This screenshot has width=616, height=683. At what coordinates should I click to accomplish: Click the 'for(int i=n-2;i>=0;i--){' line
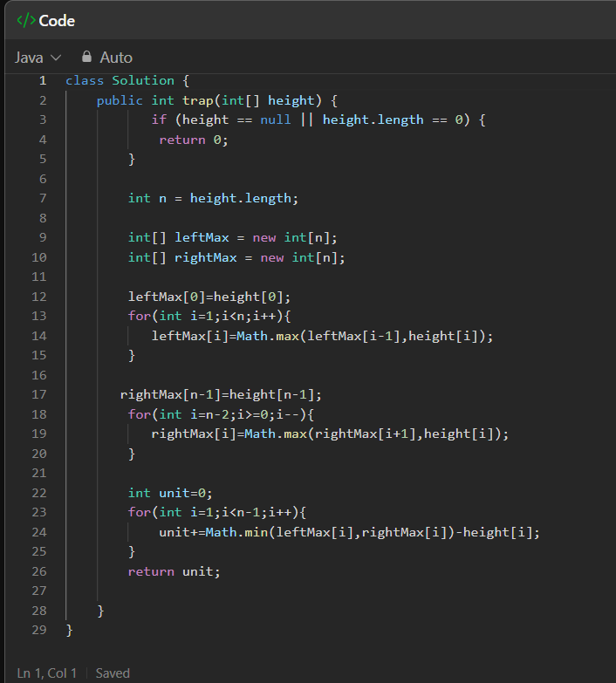coord(221,414)
